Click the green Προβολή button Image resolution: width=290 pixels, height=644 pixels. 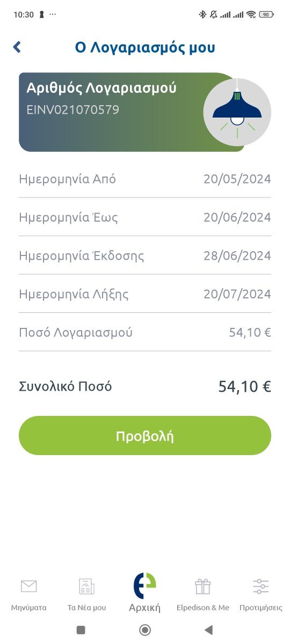coord(145,436)
